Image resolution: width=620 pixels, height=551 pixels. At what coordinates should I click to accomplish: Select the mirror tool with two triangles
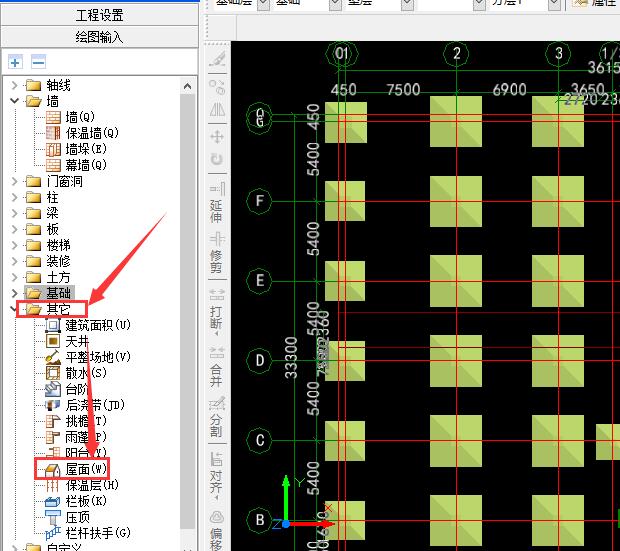click(217, 110)
